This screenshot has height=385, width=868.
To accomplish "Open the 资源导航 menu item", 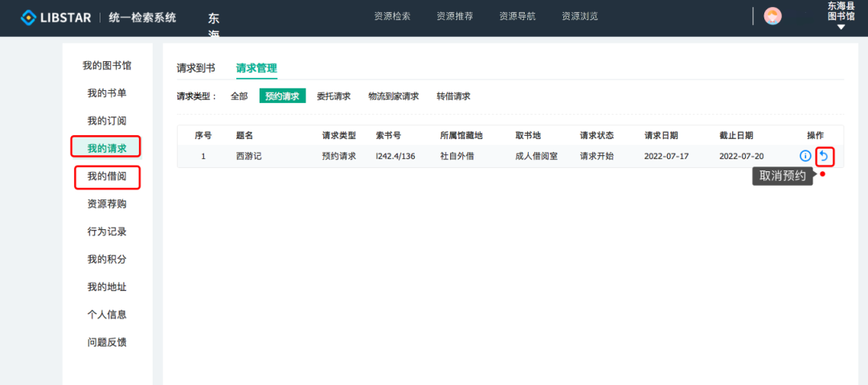I will tap(517, 16).
